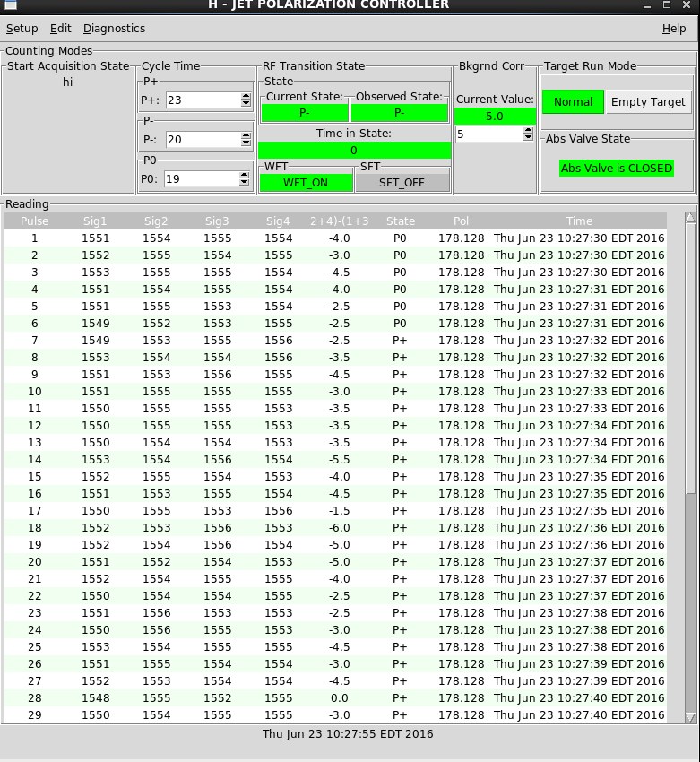This screenshot has width=700, height=762.
Task: Select Empty Target run mode
Action: coord(648,101)
